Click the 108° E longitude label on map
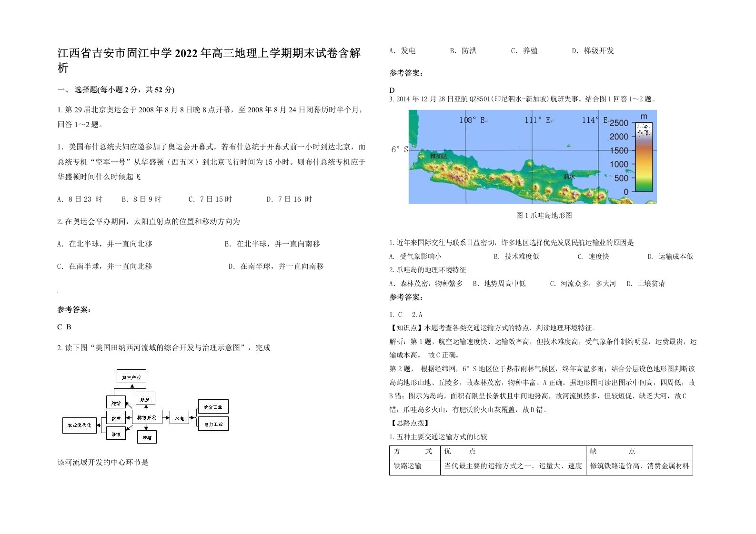This screenshot has width=756, height=534. (x=472, y=120)
